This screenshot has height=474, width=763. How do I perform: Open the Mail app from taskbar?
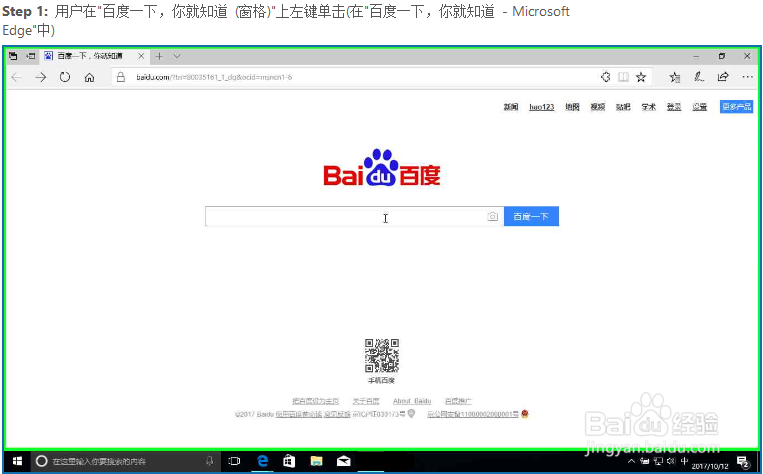[x=344, y=461]
